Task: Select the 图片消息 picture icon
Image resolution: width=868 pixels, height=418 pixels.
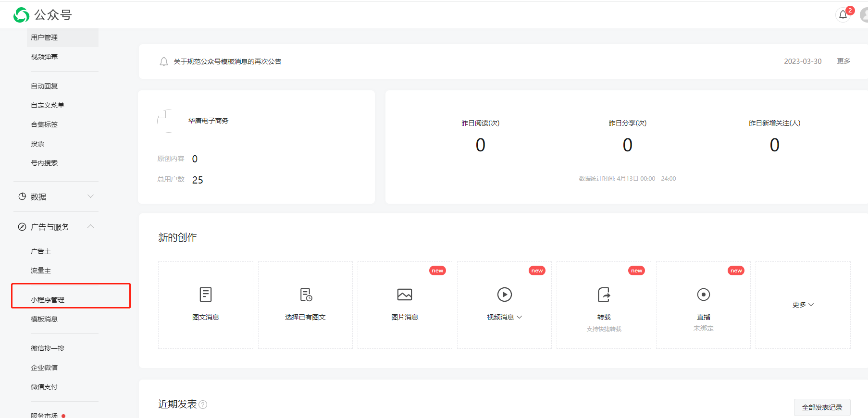Action: [405, 295]
